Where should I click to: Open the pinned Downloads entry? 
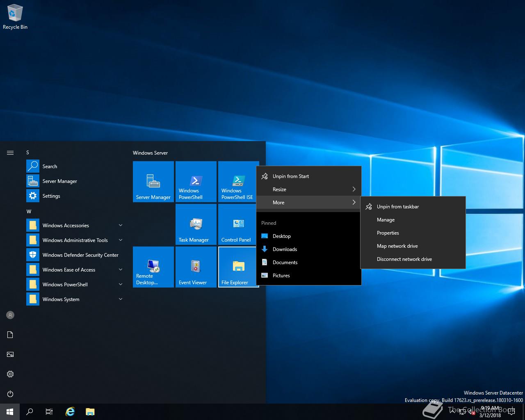(x=309, y=249)
